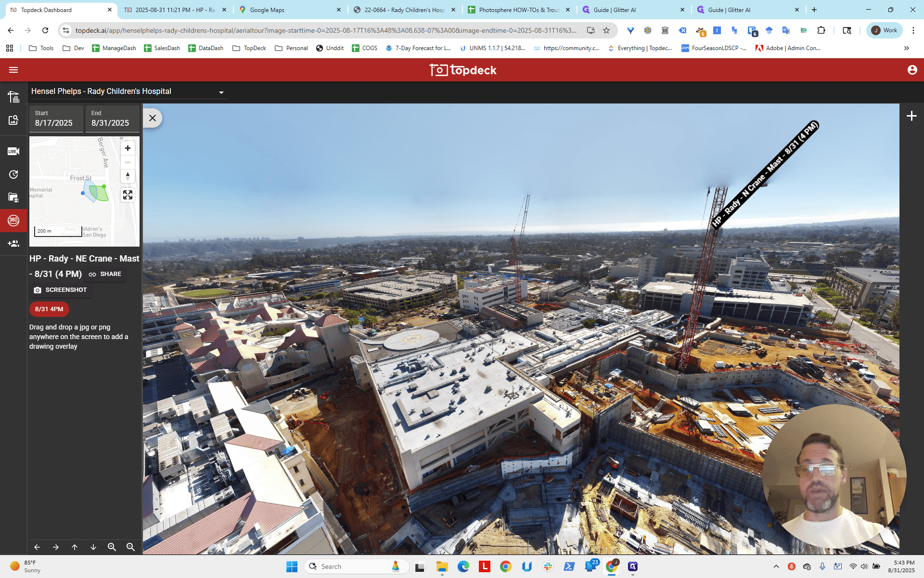The height and width of the screenshot is (578, 924).
Task: Select the 360 aerial tour icon
Action: tap(13, 220)
